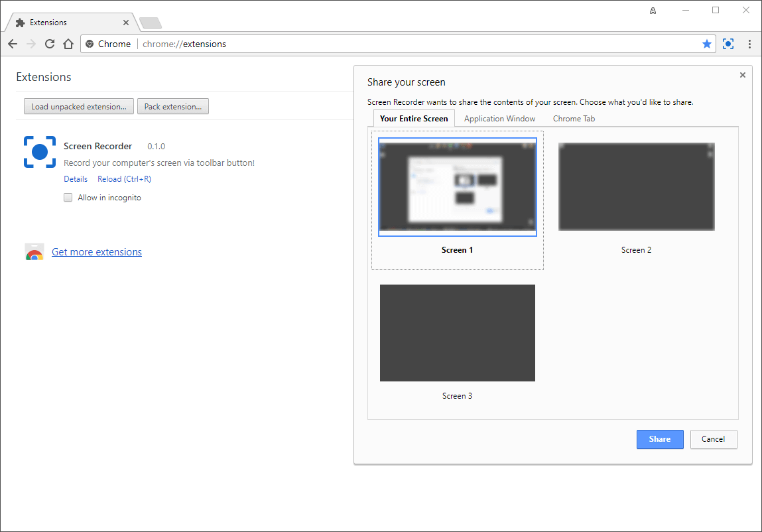This screenshot has width=762, height=532.
Task: Select the Screen 2 thumbnail
Action: pos(636,187)
